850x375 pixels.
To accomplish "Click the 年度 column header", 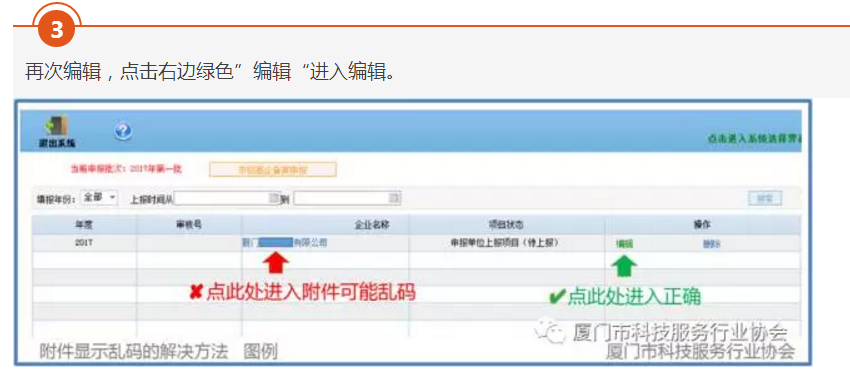I will click(84, 224).
